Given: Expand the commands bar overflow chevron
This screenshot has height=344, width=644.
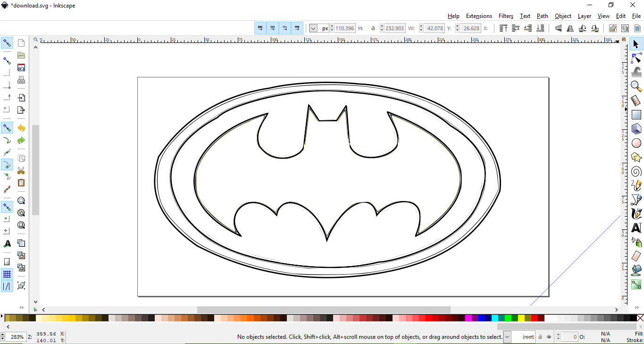Looking at the screenshot, I should point(21,307).
